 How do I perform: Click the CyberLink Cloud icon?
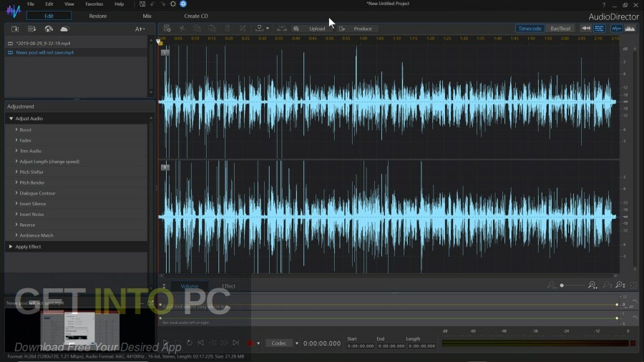[64, 29]
